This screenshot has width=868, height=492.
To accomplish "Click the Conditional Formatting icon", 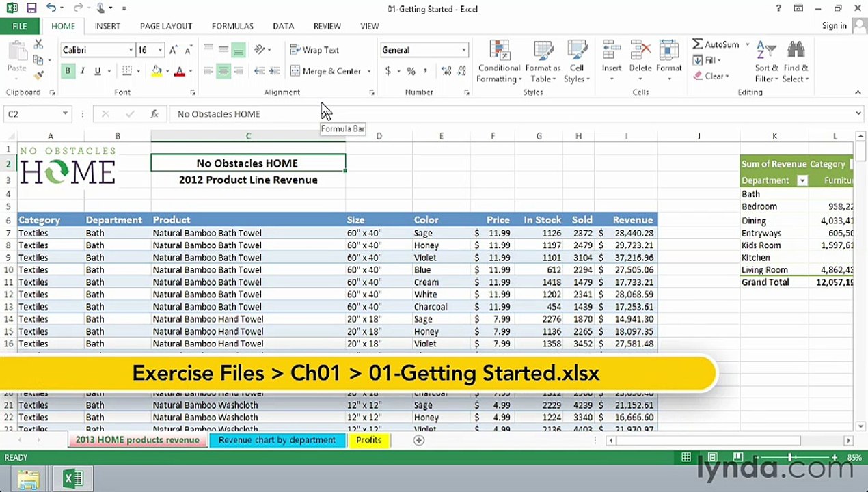I will (x=499, y=52).
